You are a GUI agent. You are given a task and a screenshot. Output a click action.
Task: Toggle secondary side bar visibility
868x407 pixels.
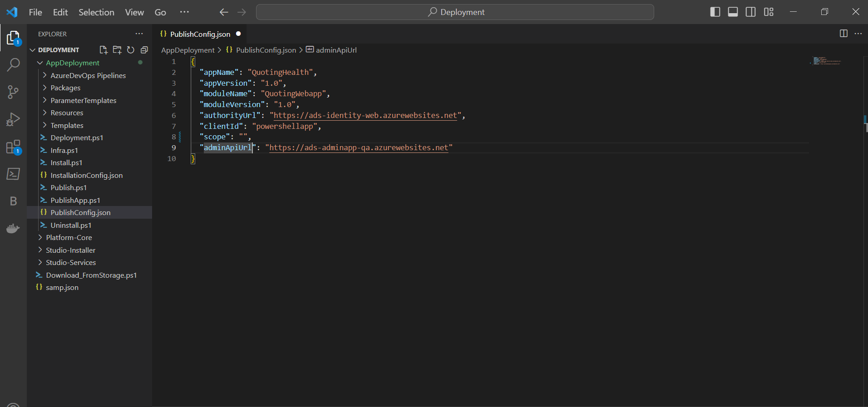point(751,12)
